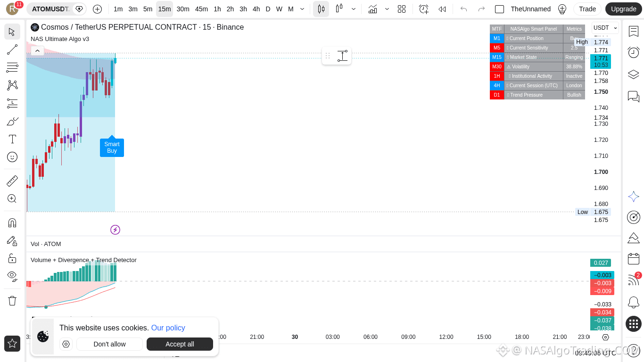Expand the USDT currency dropdown

(x=605, y=28)
